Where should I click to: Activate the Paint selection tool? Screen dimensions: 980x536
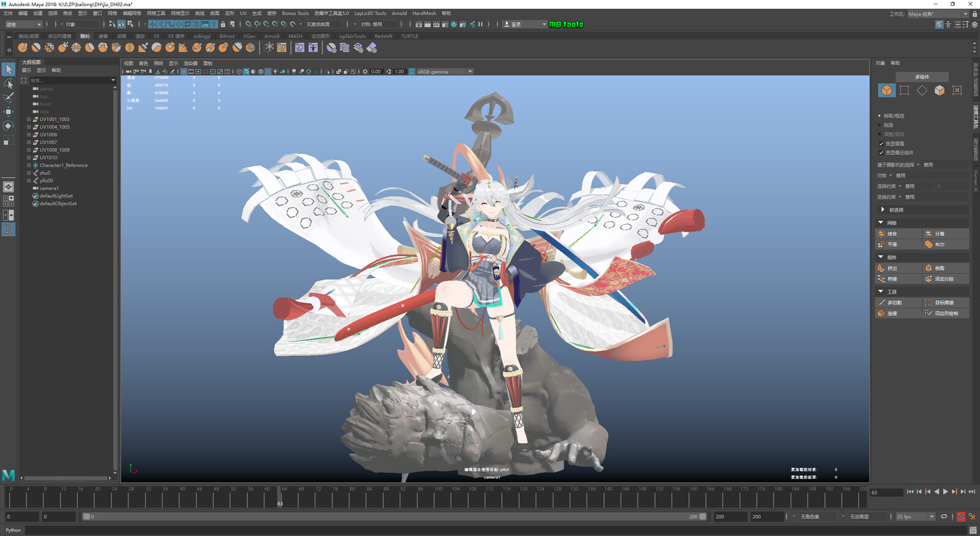pyautogui.click(x=9, y=97)
